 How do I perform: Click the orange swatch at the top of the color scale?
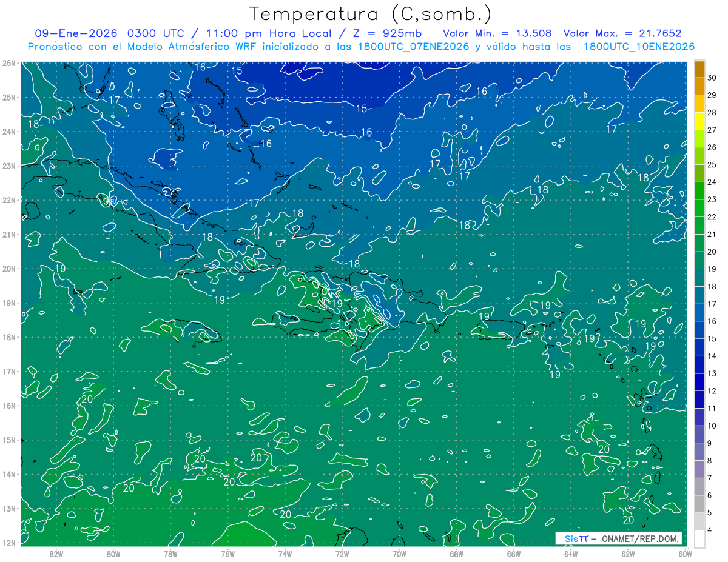(x=699, y=70)
